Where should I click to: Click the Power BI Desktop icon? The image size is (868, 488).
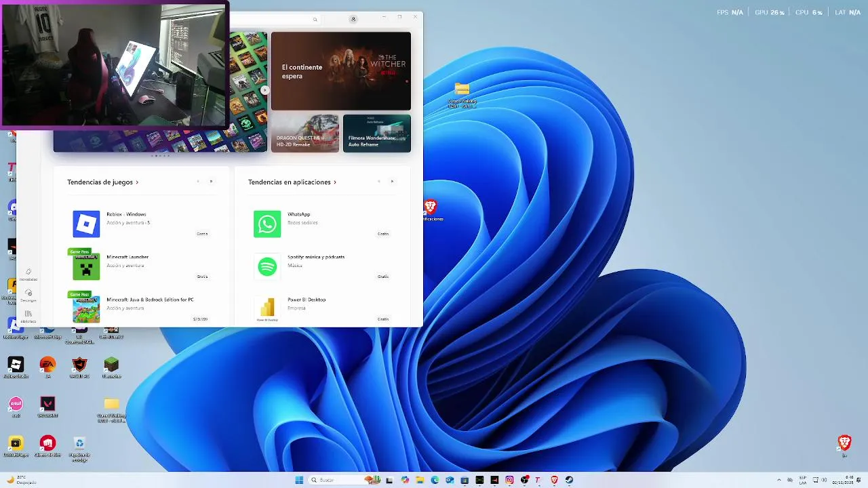pyautogui.click(x=267, y=309)
